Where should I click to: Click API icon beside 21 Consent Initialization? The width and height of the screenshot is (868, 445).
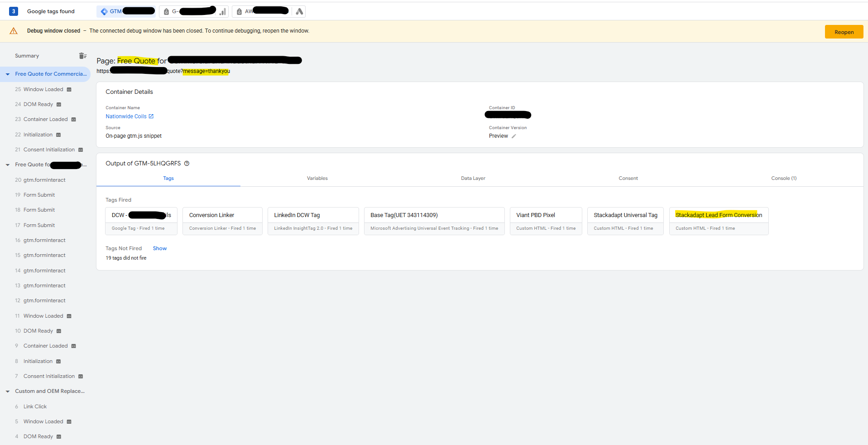tap(81, 150)
